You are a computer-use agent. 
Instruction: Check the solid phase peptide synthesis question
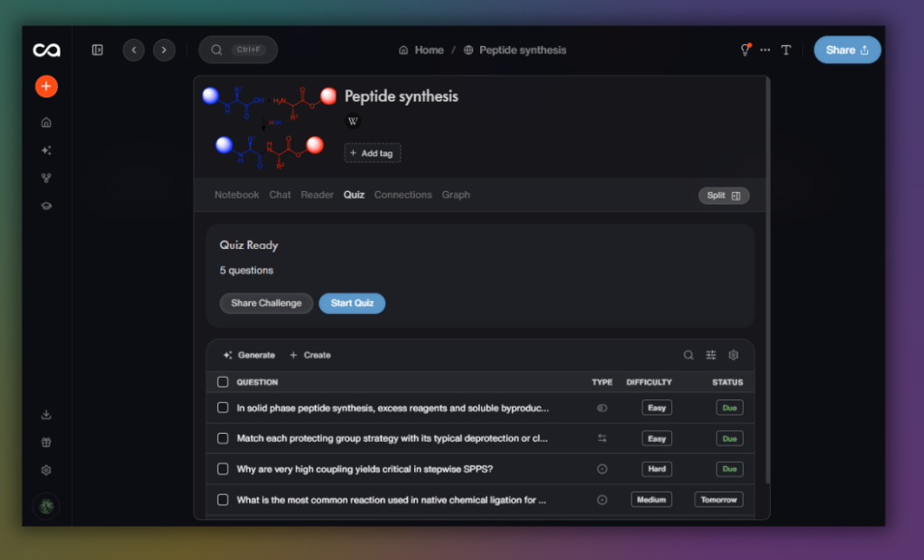coord(223,408)
